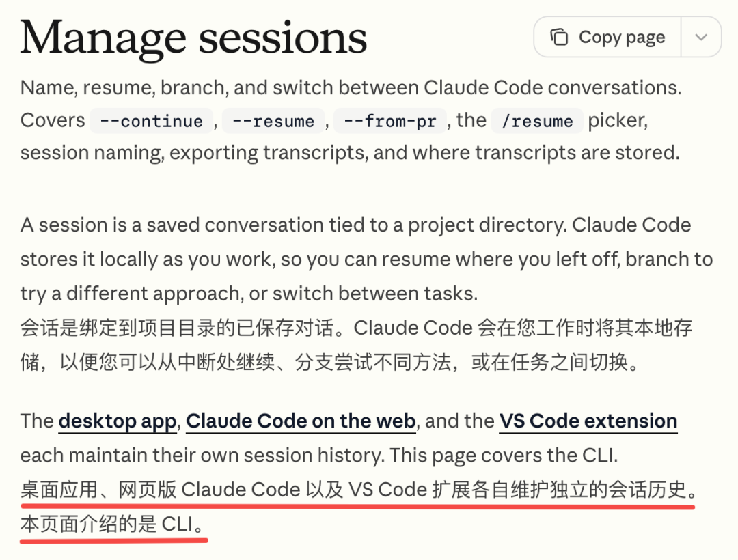Click the --continue inline code tag

coord(152,121)
